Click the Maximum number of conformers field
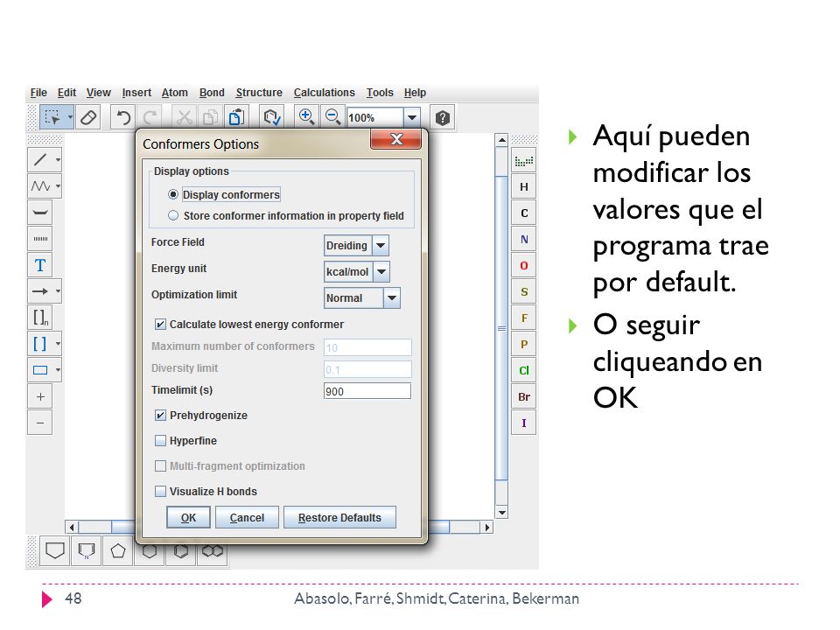Viewport: 840px width, 630px height. tap(367, 347)
